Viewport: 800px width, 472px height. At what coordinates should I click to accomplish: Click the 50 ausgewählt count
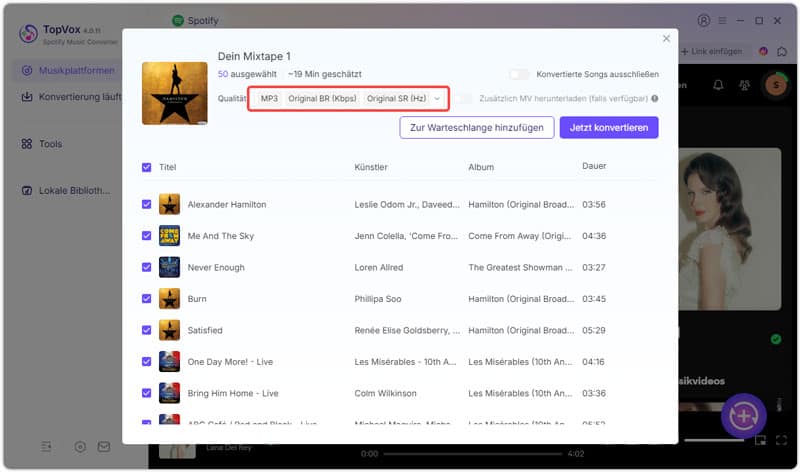coord(247,74)
